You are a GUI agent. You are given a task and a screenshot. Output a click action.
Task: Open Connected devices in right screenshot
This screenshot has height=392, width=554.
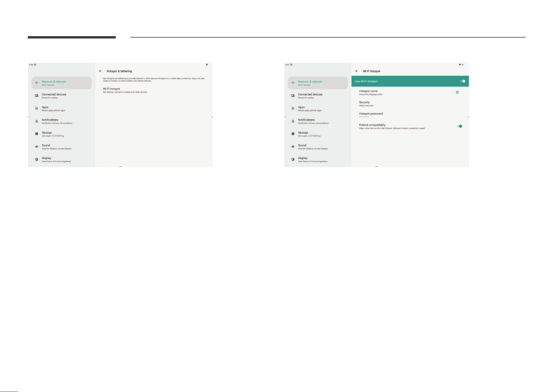click(x=318, y=96)
